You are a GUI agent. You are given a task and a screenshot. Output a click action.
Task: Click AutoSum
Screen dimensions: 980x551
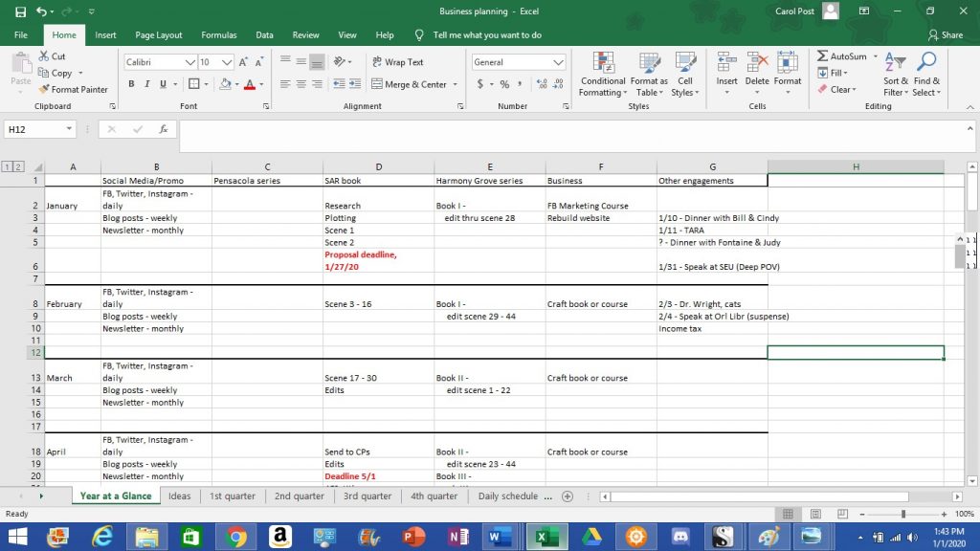pyautogui.click(x=842, y=56)
